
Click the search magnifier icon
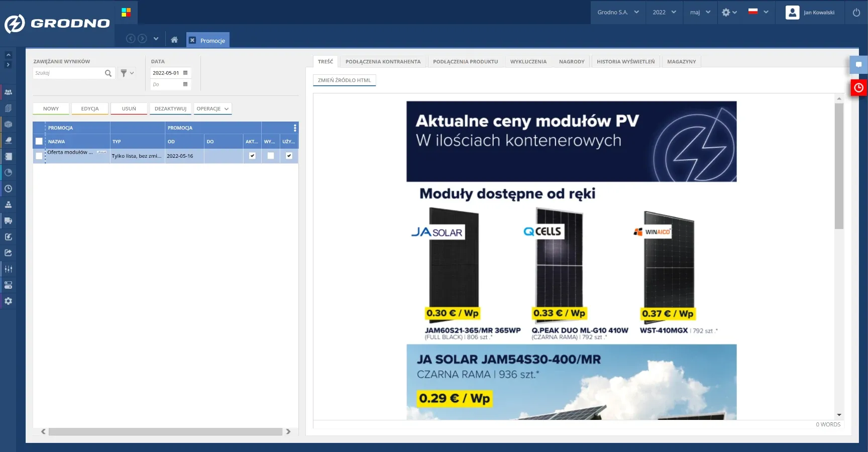108,73
